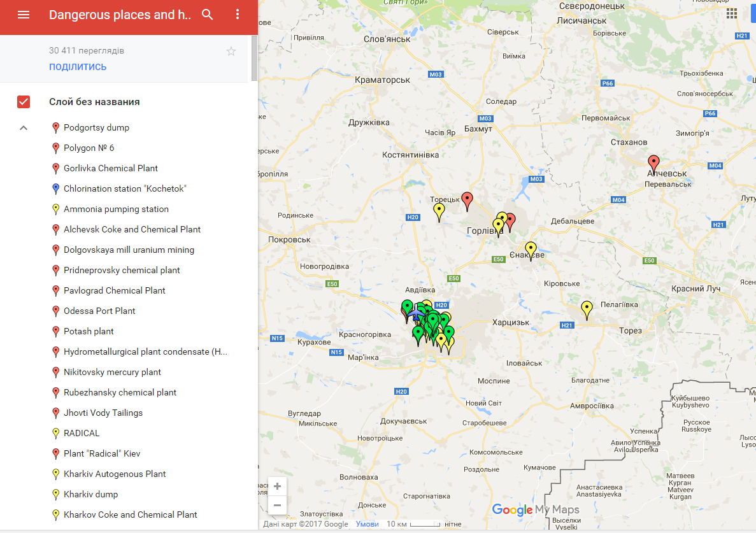Screen dimensions: 756x533
Task: Select Kharkov Coke and Chemical Plant entry
Action: click(x=130, y=515)
